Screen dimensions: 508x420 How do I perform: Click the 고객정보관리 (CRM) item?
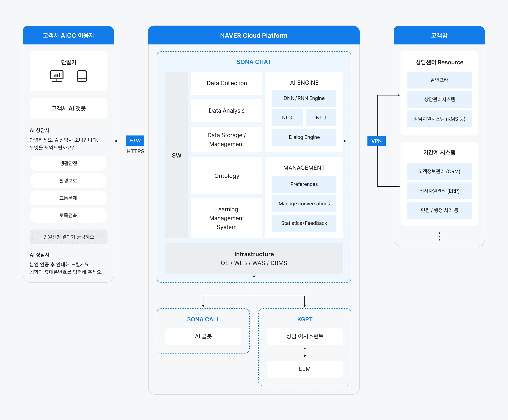click(x=439, y=171)
